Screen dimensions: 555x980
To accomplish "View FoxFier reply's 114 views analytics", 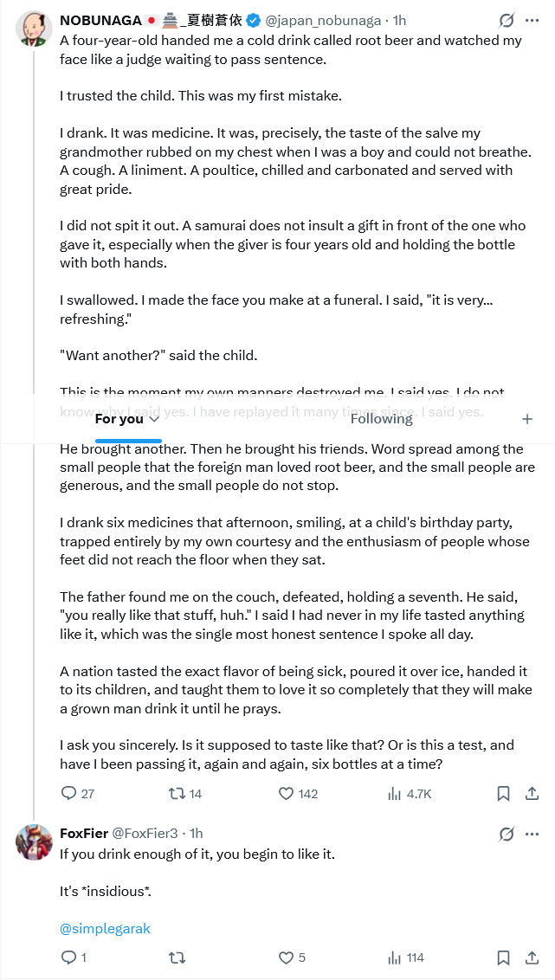I will click(x=406, y=957).
